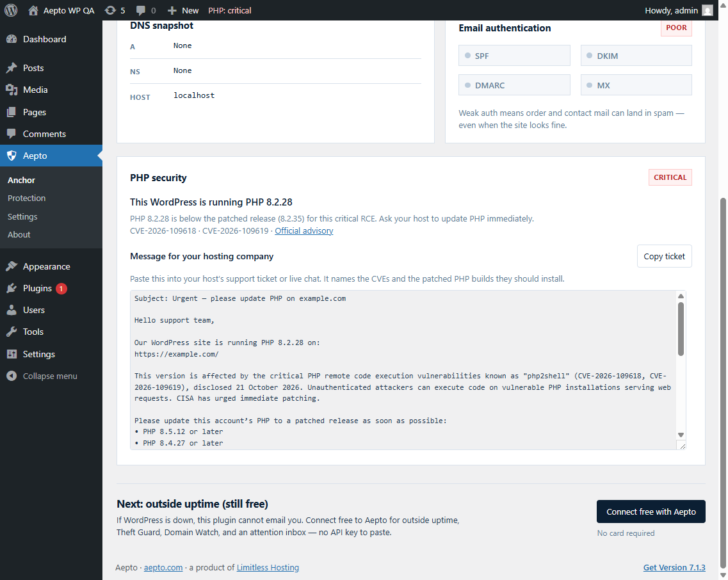This screenshot has height=580, width=728.
Task: Click the SPF status tile
Action: pyautogui.click(x=514, y=56)
